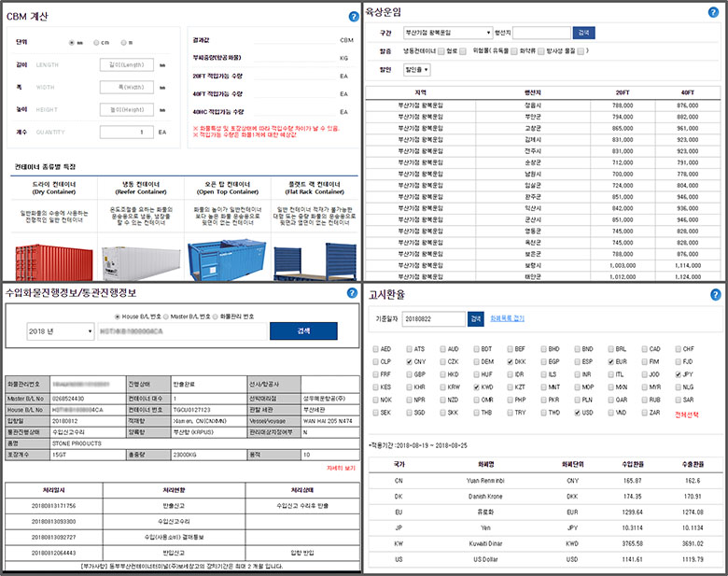Click the US Dollar currency row
This screenshot has height=576, width=728.
pyautogui.click(x=546, y=559)
